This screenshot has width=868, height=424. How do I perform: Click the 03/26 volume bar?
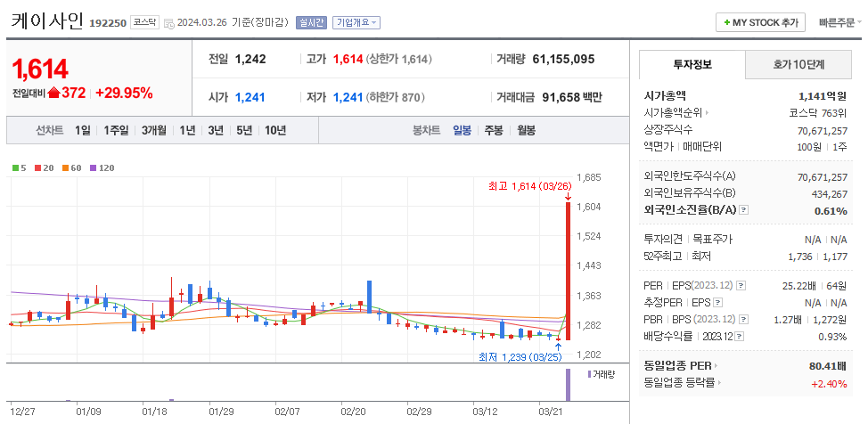pyautogui.click(x=568, y=385)
